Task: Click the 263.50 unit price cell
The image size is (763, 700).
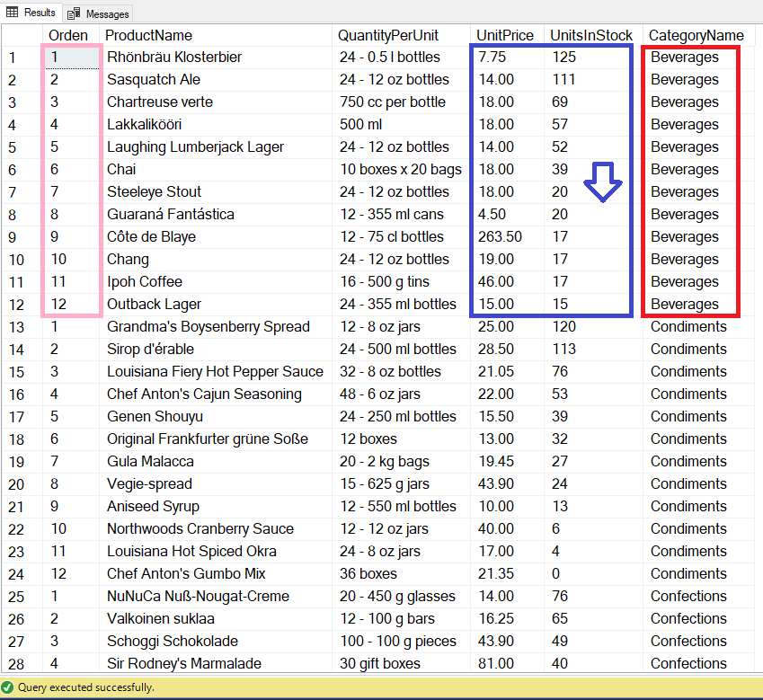Action: pos(508,237)
